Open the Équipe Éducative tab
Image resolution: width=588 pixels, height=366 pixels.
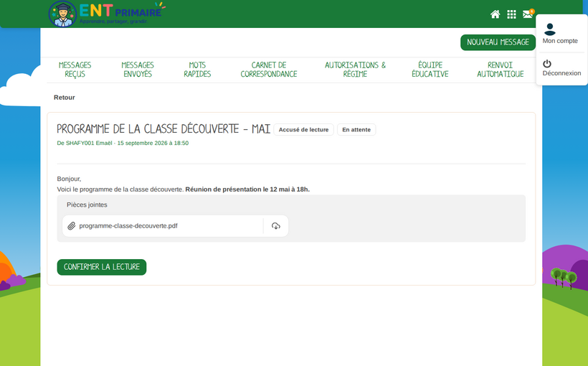[x=430, y=70]
